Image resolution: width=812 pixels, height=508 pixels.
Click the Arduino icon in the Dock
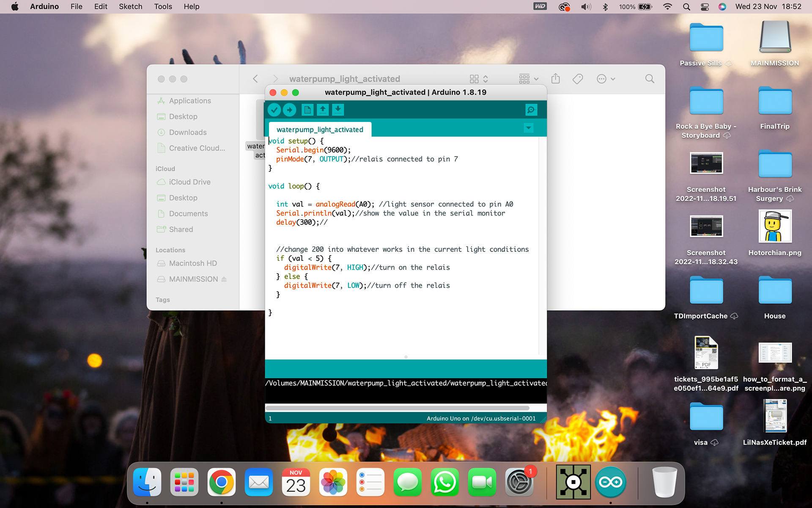611,482
